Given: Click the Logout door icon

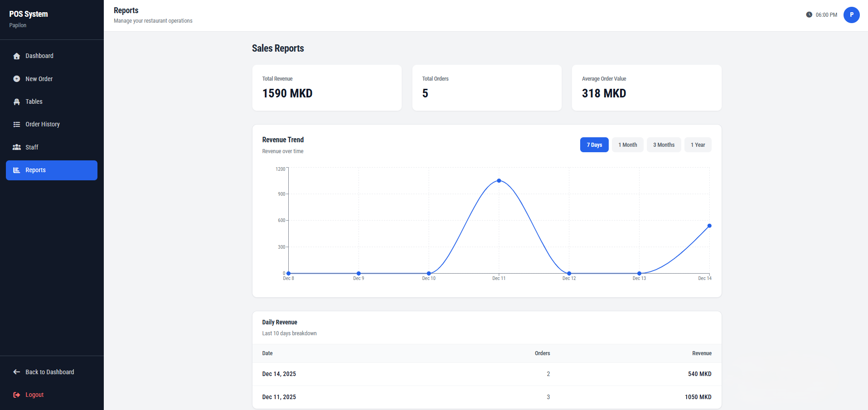Looking at the screenshot, I should 17,395.
